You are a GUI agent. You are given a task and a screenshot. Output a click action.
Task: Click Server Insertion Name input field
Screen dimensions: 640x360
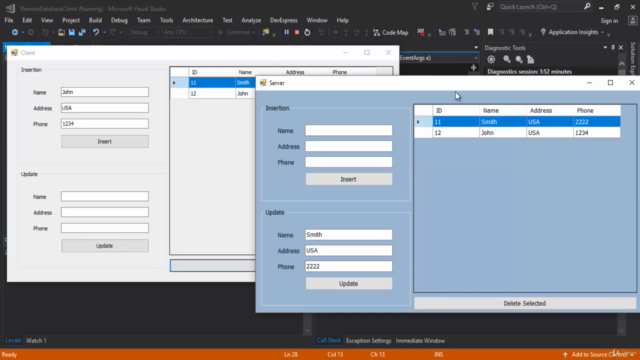click(349, 131)
